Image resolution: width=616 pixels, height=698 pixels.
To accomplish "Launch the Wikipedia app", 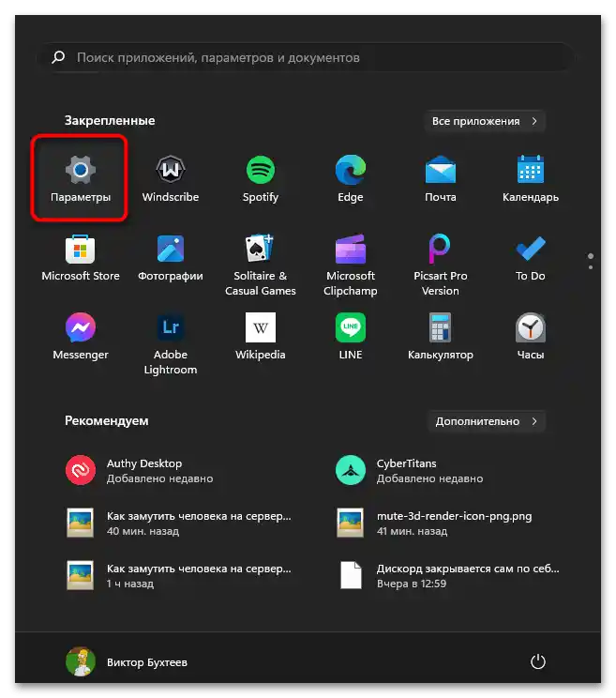I will coord(261,337).
